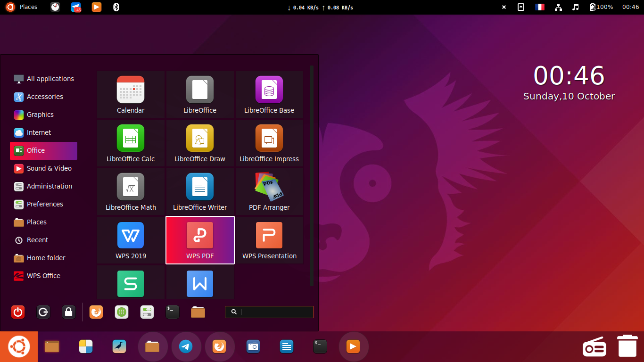This screenshot has width=644, height=362.
Task: Open the LibreOffice start center
Action: (x=200, y=94)
